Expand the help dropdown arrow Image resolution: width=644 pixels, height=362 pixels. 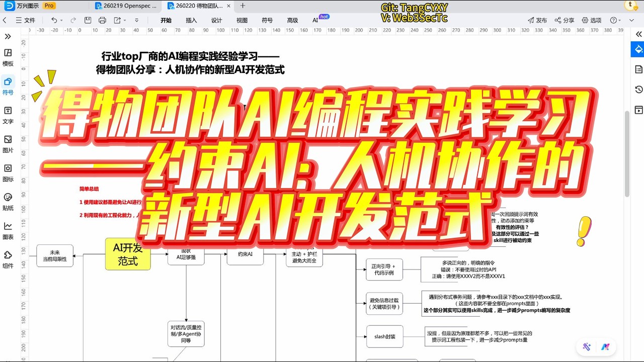click(619, 20)
